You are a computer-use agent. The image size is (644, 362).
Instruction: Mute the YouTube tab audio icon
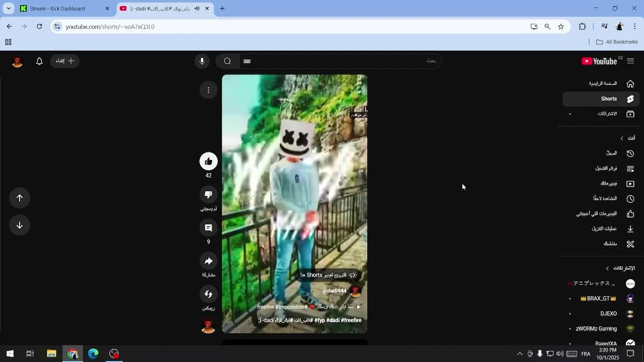click(x=197, y=9)
